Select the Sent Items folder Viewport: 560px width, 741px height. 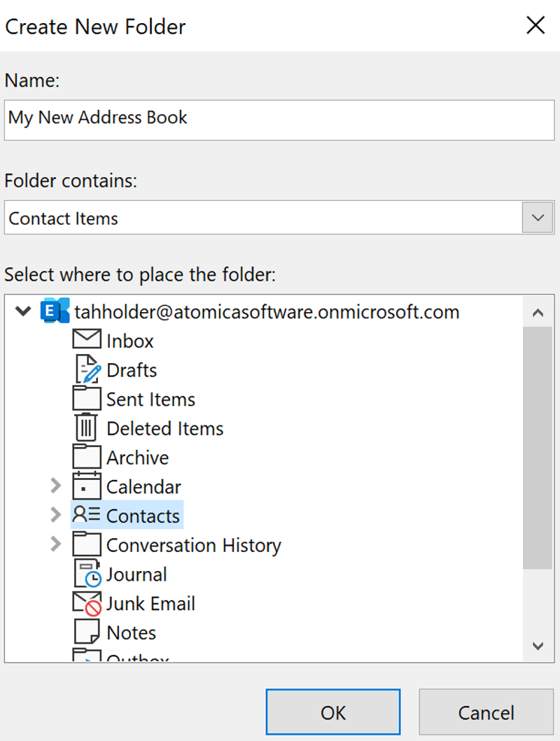point(150,398)
